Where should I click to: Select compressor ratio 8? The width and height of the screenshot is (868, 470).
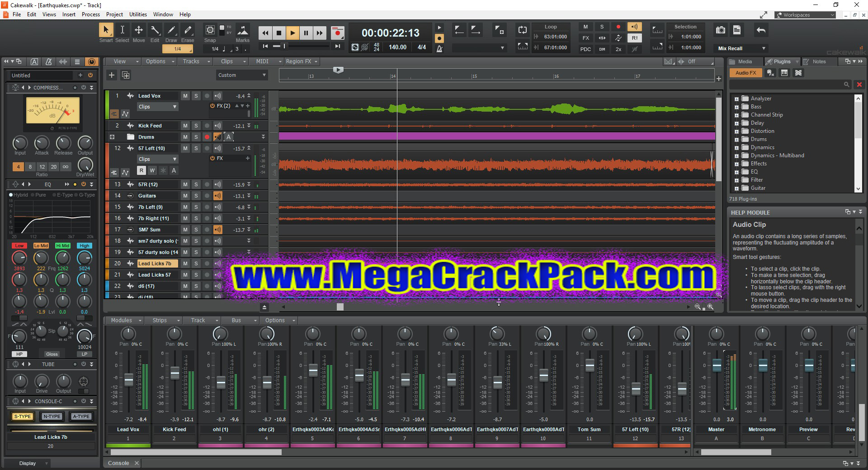30,167
